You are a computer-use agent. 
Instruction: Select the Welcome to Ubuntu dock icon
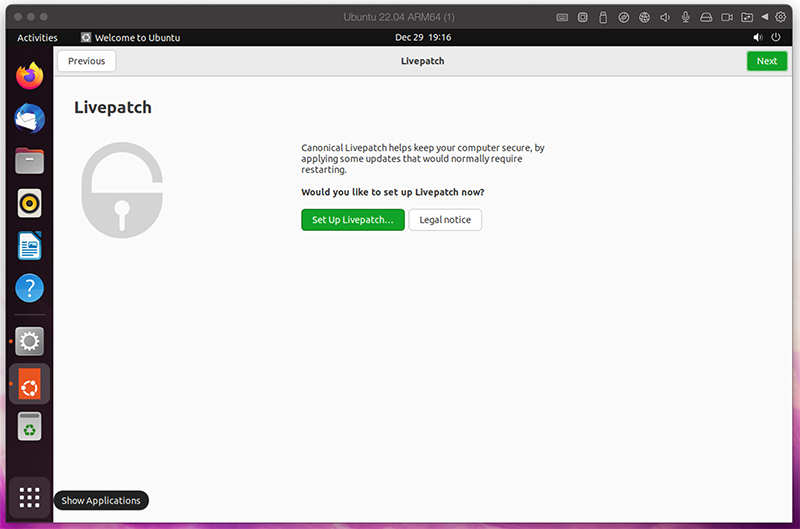tap(30, 384)
